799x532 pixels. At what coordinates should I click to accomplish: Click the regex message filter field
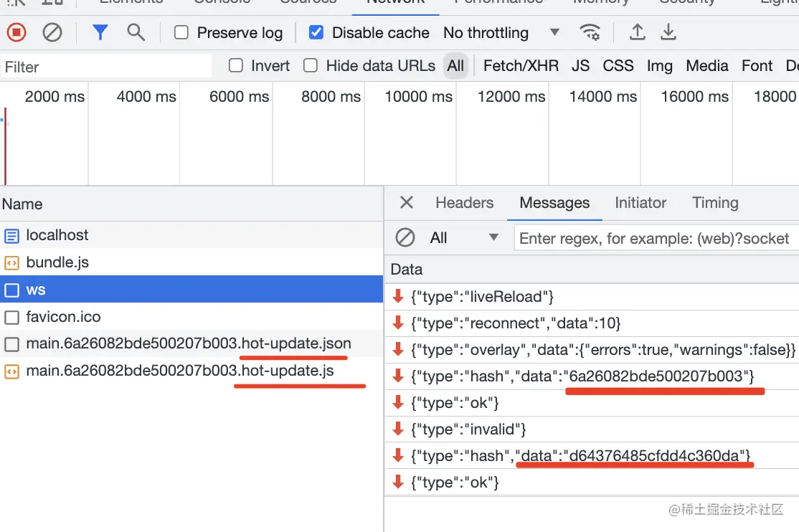click(x=656, y=238)
